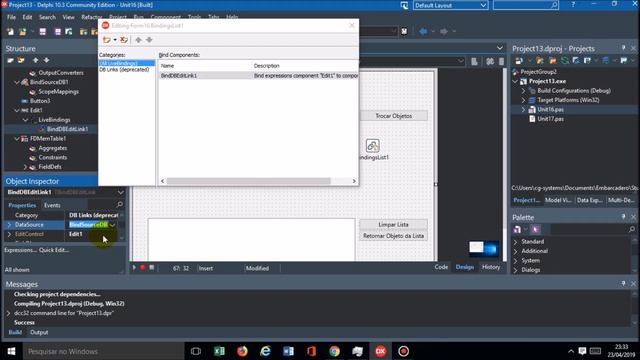Image resolution: width=640 pixels, height=360 pixels.
Task: Open DataSource property value dropdown
Action: (113, 225)
